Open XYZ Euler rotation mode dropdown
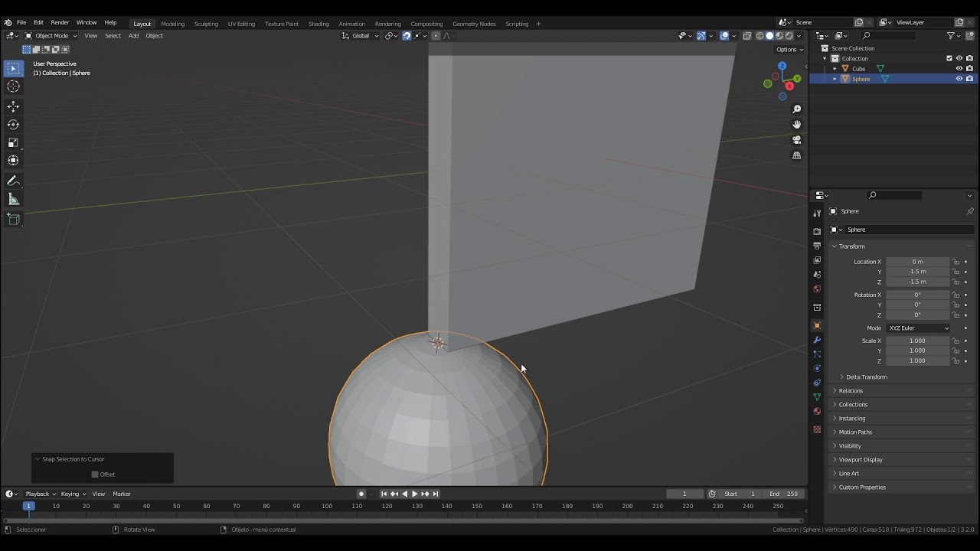 point(918,328)
